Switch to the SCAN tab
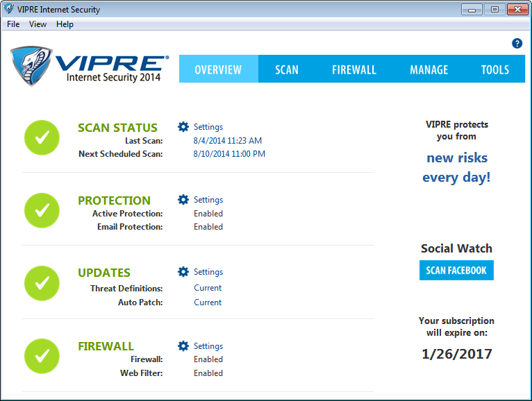This screenshot has height=401, width=532. (x=286, y=69)
